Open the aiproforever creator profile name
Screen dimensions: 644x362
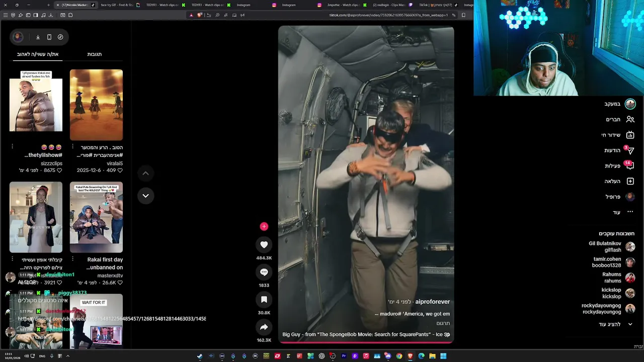tap(432, 302)
